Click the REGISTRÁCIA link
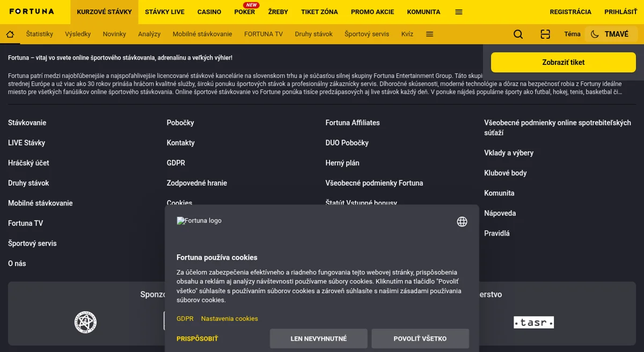 570,12
